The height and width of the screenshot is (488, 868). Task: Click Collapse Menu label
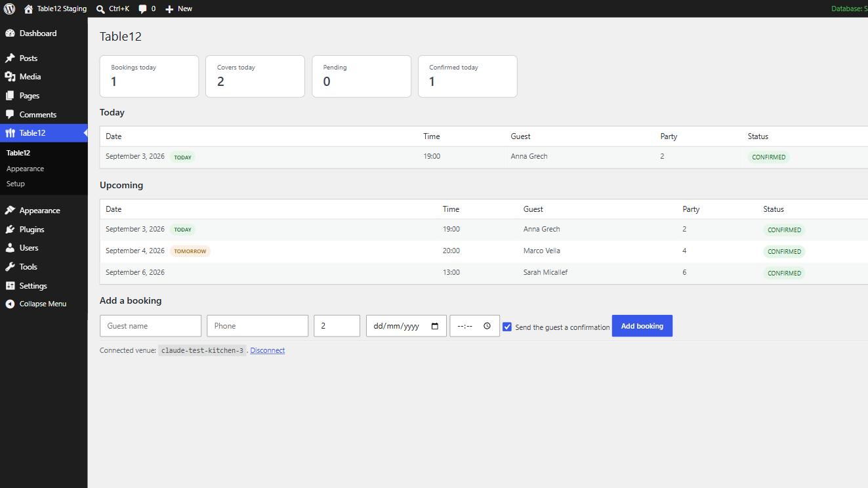[43, 304]
